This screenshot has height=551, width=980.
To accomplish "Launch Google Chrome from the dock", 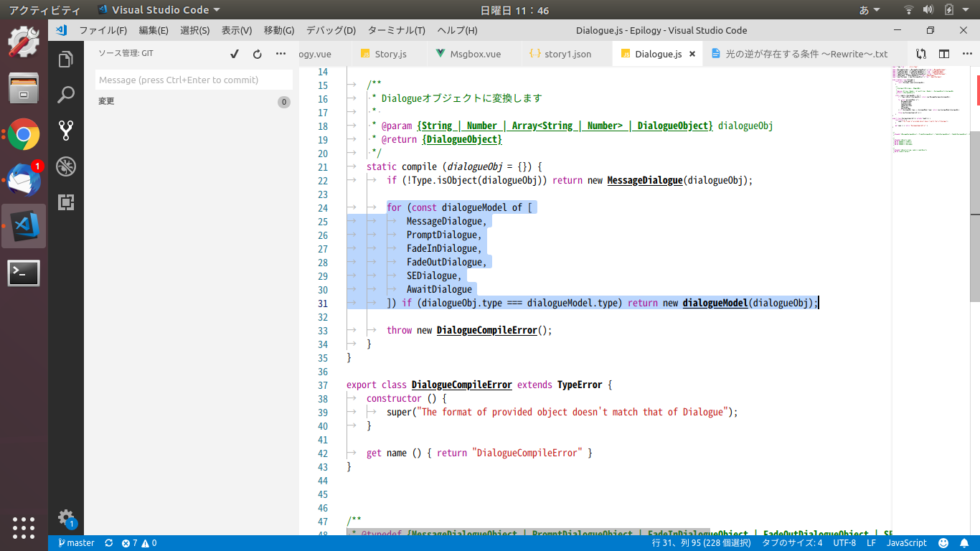I will [x=24, y=134].
